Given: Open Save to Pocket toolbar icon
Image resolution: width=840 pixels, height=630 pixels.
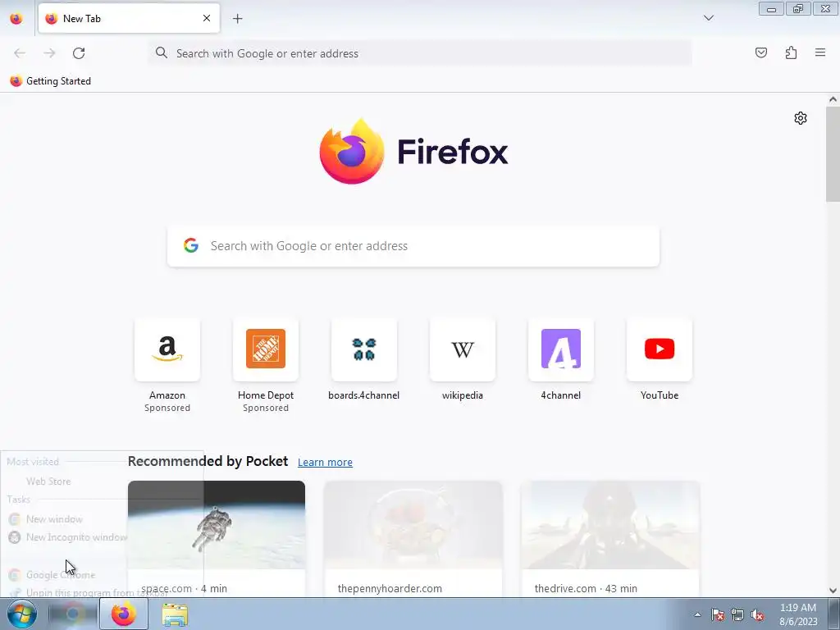Looking at the screenshot, I should coord(760,52).
